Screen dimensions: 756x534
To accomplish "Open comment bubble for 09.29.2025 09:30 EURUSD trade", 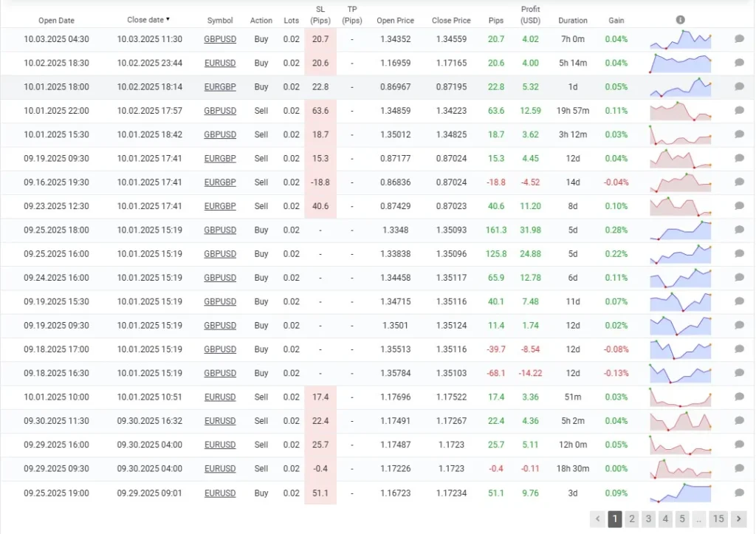I will (739, 468).
